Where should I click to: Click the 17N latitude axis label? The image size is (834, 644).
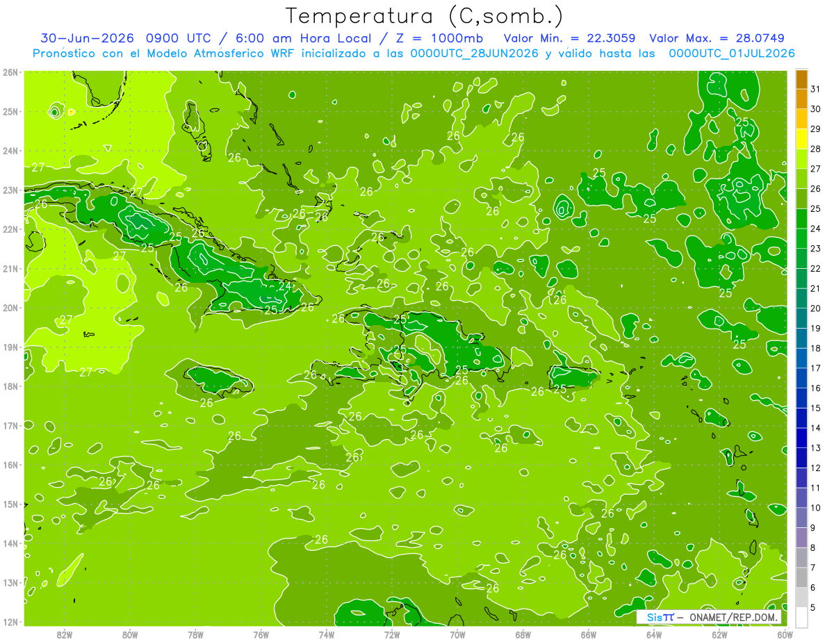click(x=10, y=425)
